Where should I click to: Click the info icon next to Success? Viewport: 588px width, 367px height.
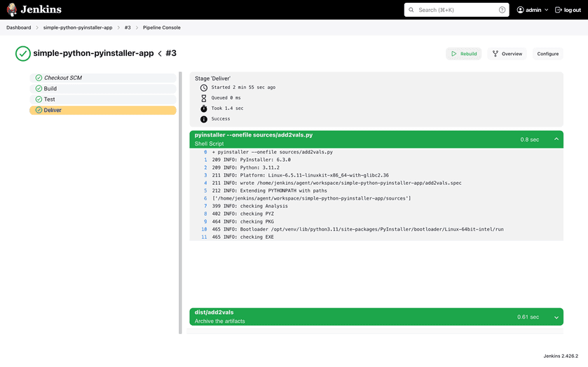point(204,119)
